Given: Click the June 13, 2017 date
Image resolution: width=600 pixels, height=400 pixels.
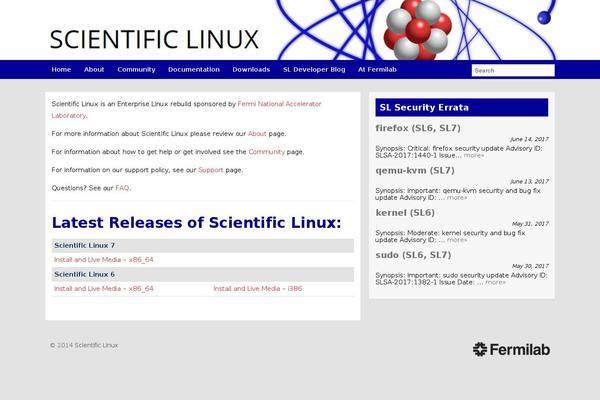Looking at the screenshot, I should coord(529,181).
